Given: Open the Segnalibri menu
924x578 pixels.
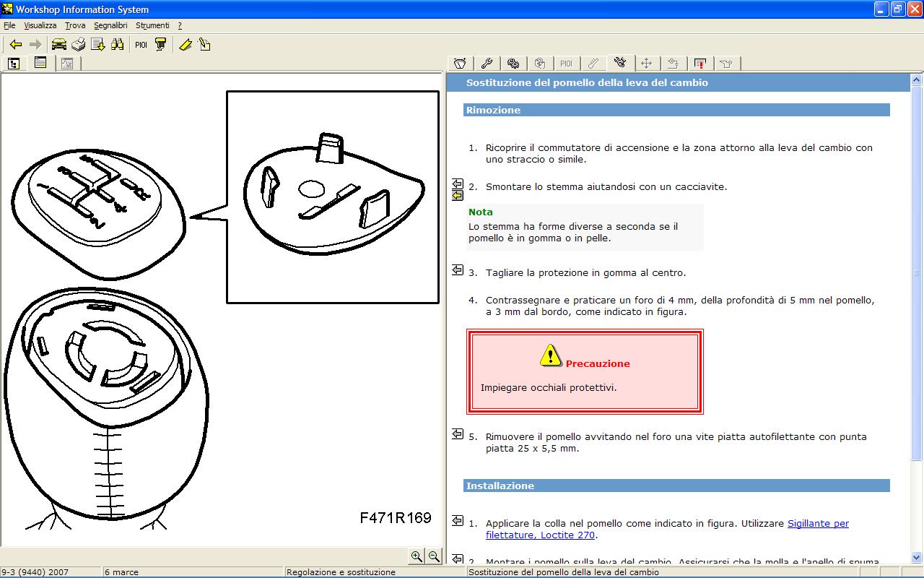Looking at the screenshot, I should pos(110,25).
